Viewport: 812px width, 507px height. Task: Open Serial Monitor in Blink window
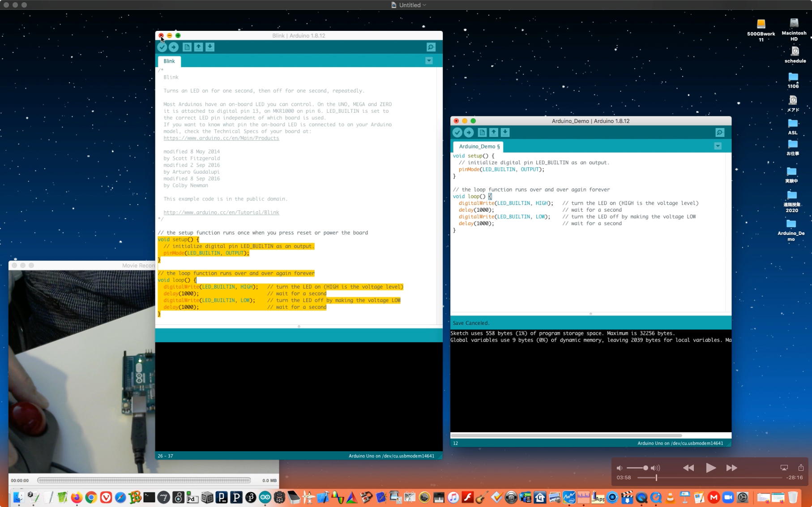pyautogui.click(x=431, y=47)
